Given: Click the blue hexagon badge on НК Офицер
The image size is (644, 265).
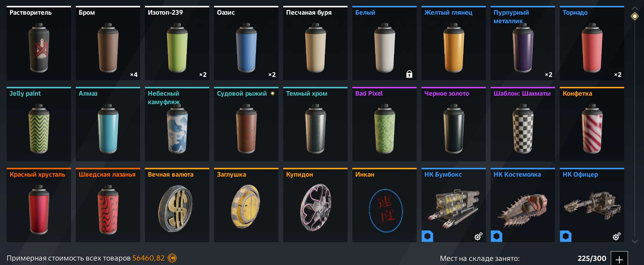Looking at the screenshot, I should point(566,236).
